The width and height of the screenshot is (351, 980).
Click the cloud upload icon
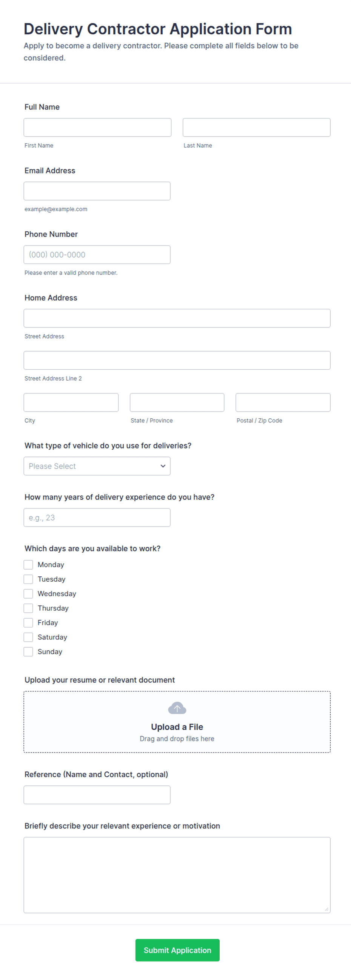tap(177, 708)
